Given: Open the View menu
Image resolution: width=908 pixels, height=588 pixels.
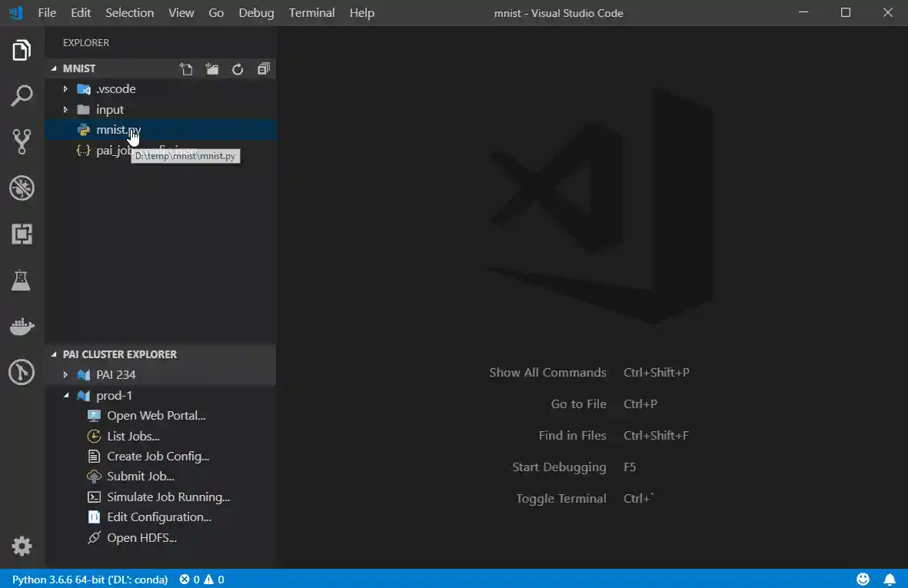Looking at the screenshot, I should click(181, 13).
